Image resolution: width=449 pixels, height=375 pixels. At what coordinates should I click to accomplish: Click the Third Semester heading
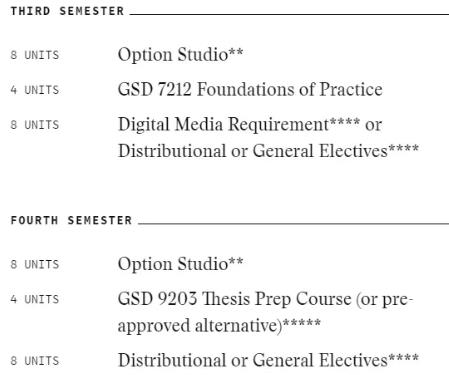click(x=67, y=11)
